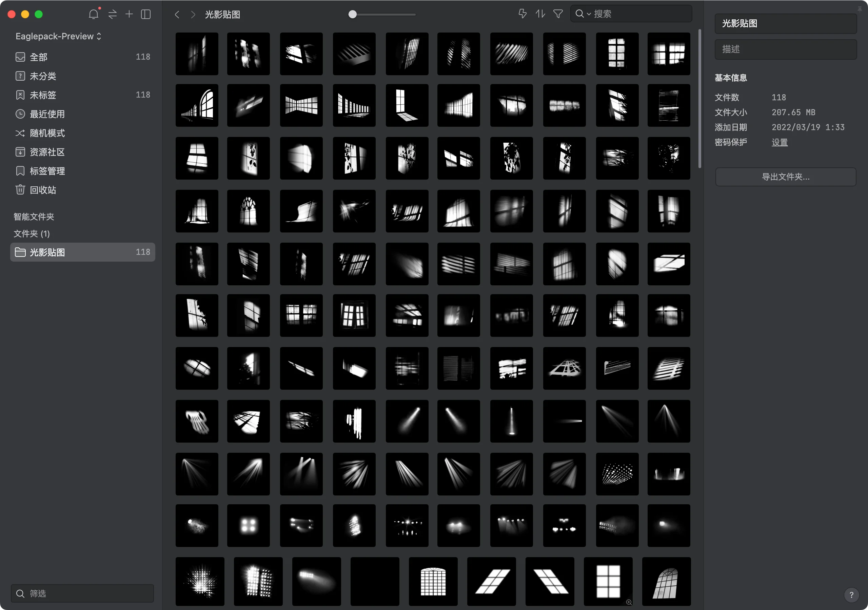Select the 光影贴图 folder in sidebar
This screenshot has width=868, height=610.
click(82, 252)
